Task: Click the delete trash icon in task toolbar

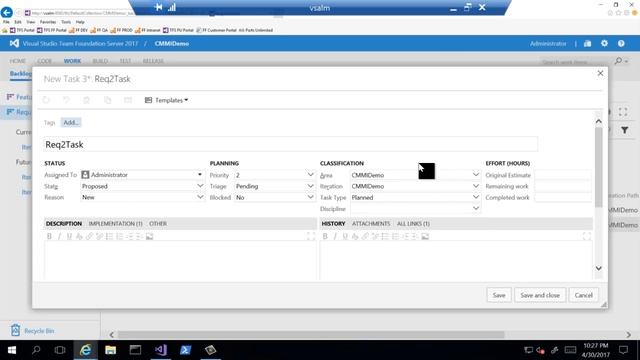Action: tap(87, 100)
